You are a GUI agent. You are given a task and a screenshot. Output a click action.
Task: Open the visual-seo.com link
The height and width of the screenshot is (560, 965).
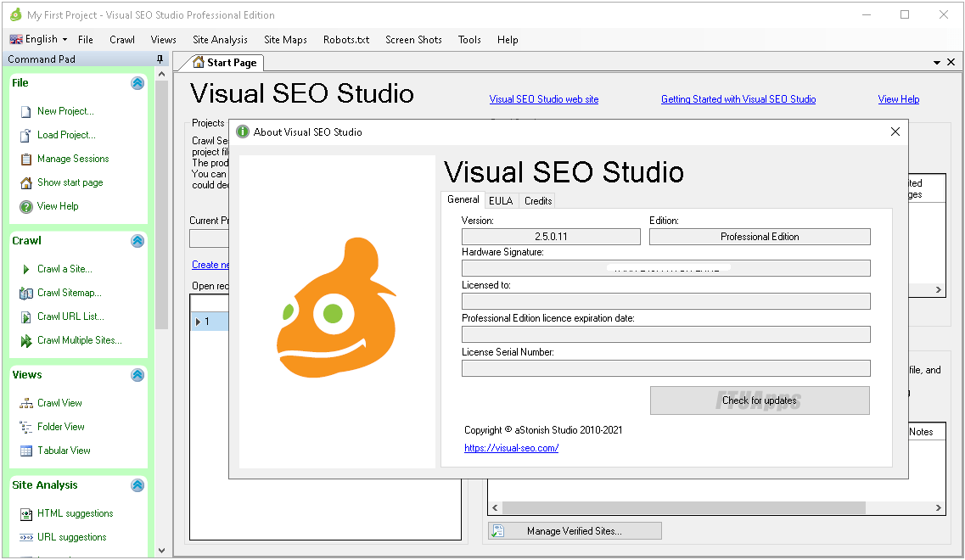point(511,448)
